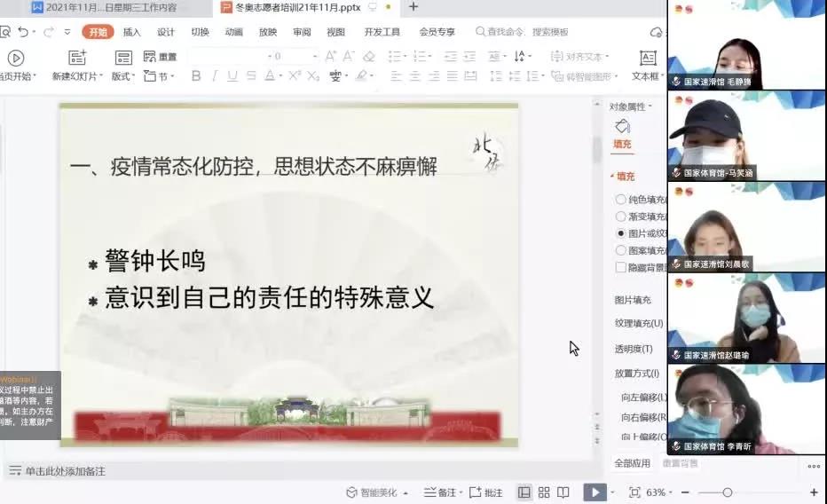Image resolution: width=827 pixels, height=504 pixels.
Task: Click the Underline formatting icon
Action: pos(232,76)
